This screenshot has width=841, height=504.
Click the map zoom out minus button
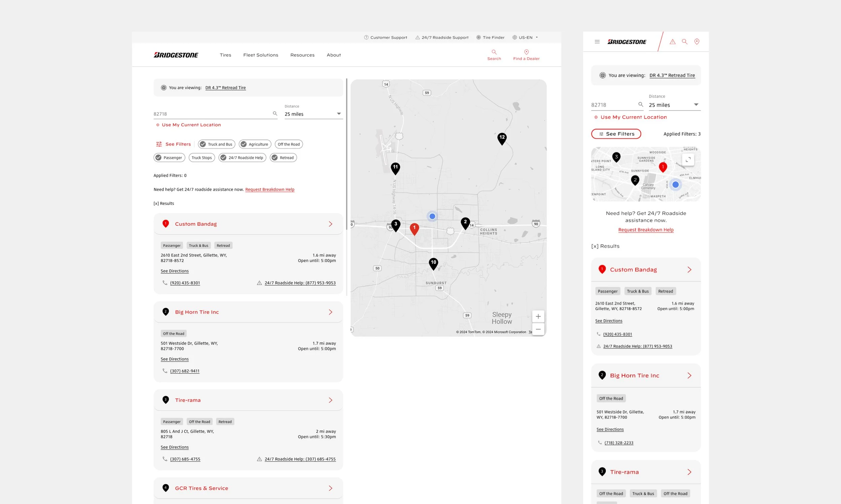pos(538,329)
